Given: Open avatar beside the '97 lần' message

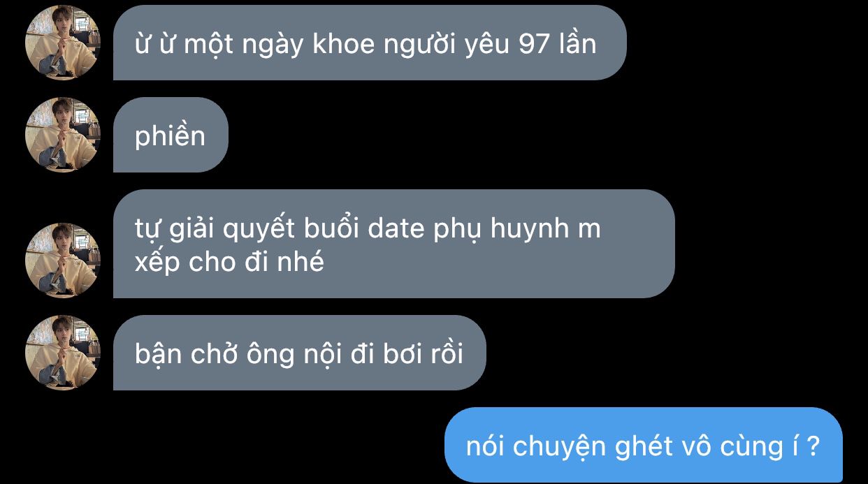Looking at the screenshot, I should coord(63,43).
